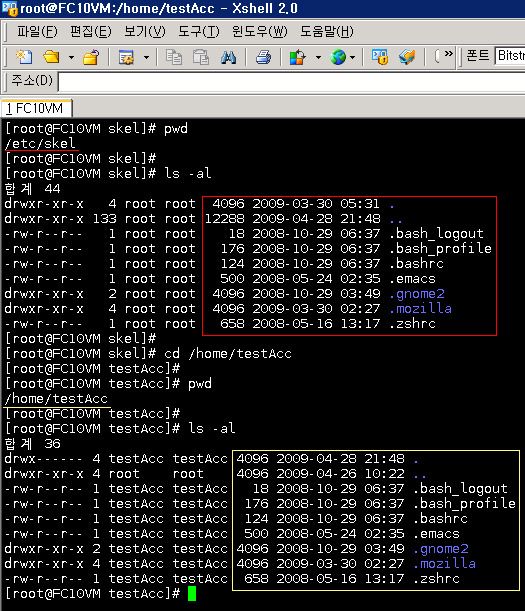Click the Copy toolbar icon

point(174,58)
